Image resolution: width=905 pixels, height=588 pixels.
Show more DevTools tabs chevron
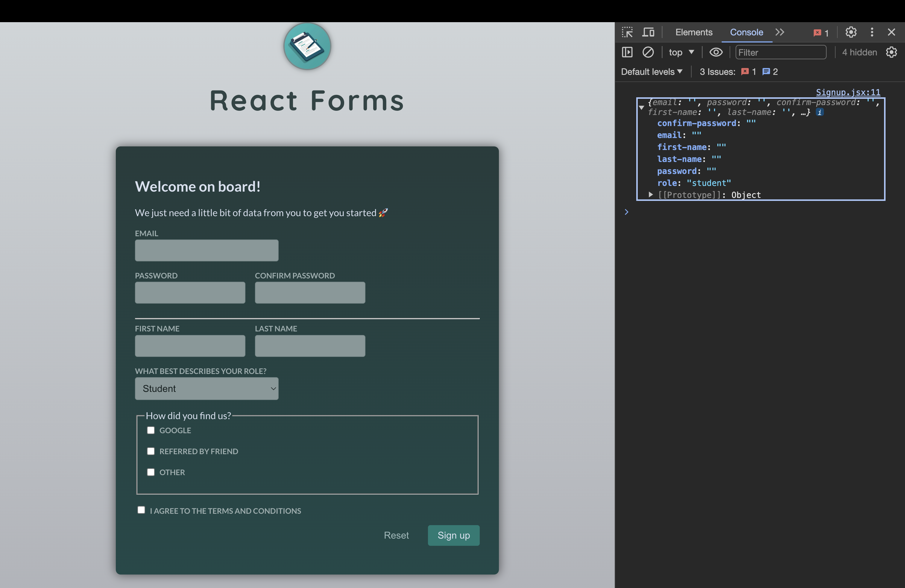coord(780,32)
